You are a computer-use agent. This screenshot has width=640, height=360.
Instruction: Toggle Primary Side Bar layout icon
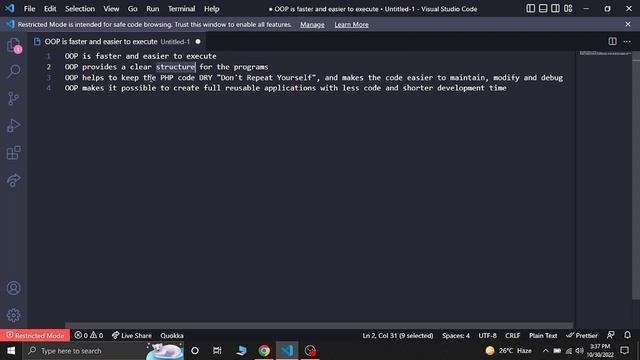pyautogui.click(x=530, y=8)
